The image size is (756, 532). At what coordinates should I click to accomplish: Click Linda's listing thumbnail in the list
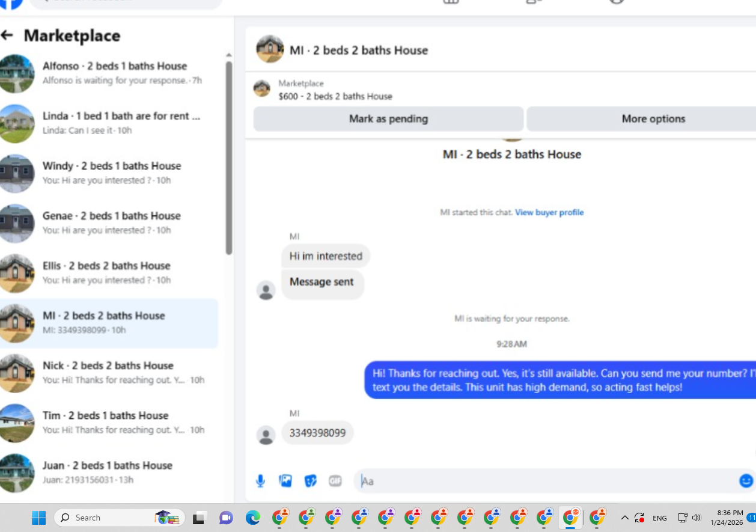point(16,123)
